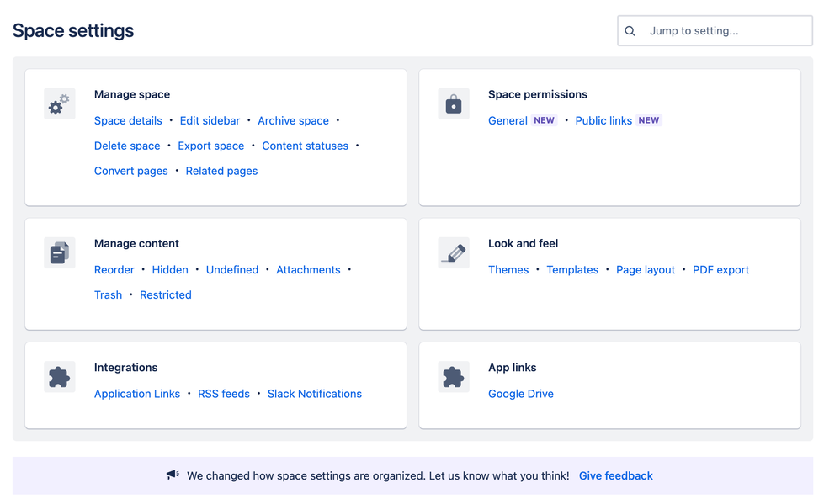This screenshot has width=840, height=504.
Task: Open Templates settings
Action: click(572, 270)
